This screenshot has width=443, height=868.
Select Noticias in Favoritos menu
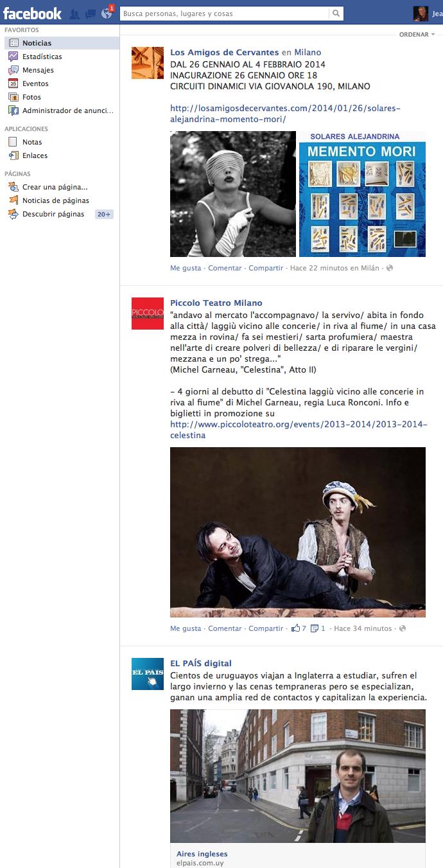click(x=62, y=43)
